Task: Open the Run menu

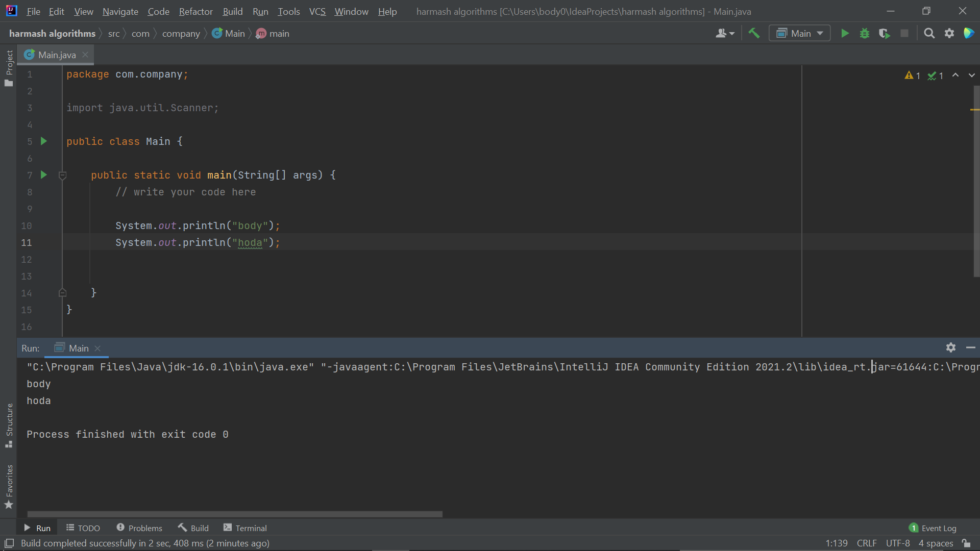Action: point(260,11)
